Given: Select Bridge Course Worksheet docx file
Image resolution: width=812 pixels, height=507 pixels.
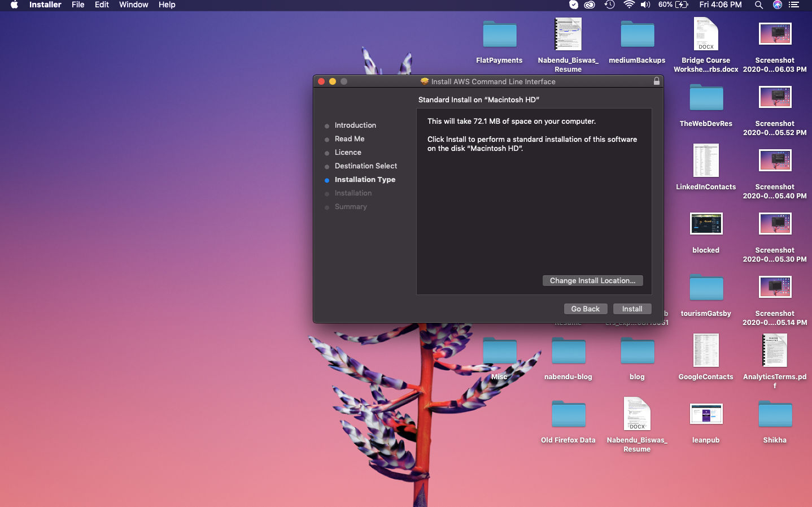Looking at the screenshot, I should pos(706,34).
